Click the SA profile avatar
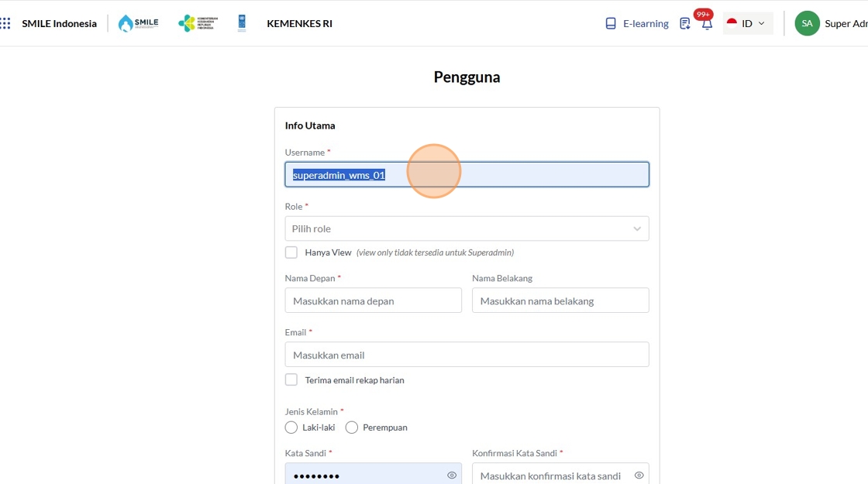The height and width of the screenshot is (484, 868). 807,23
